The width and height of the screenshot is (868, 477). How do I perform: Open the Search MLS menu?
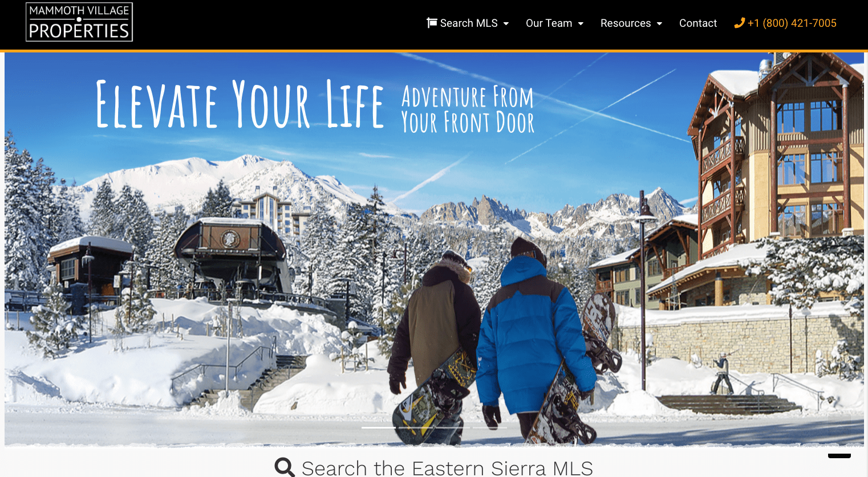(x=468, y=23)
